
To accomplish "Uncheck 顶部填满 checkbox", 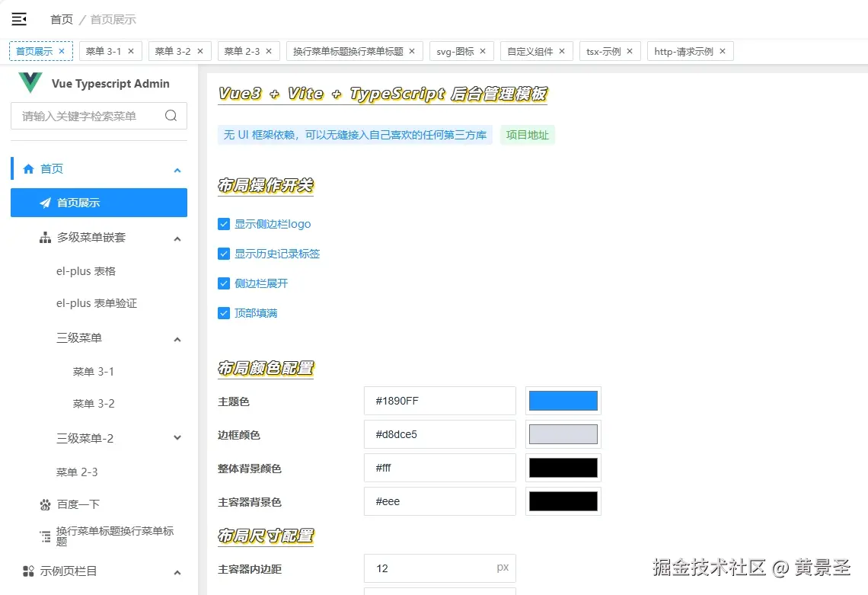I will (224, 313).
